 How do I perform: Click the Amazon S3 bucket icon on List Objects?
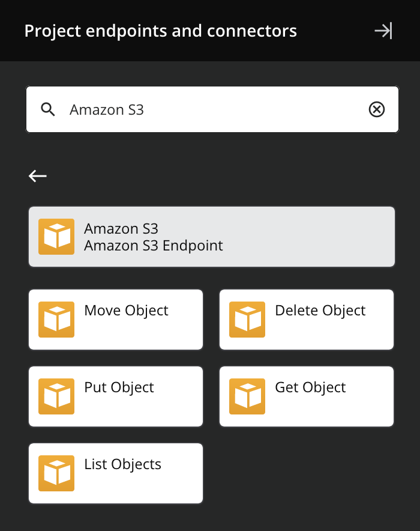pyautogui.click(x=56, y=473)
